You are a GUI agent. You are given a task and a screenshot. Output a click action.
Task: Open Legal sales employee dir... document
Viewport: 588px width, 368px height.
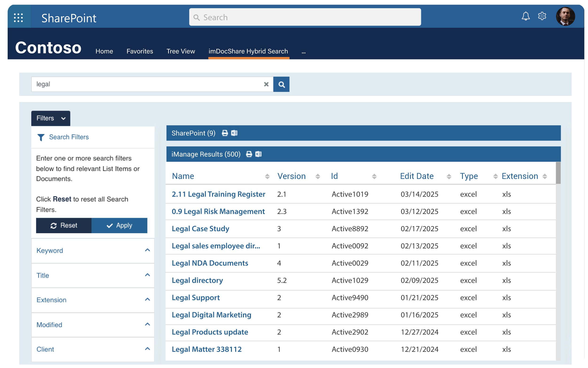pos(216,246)
